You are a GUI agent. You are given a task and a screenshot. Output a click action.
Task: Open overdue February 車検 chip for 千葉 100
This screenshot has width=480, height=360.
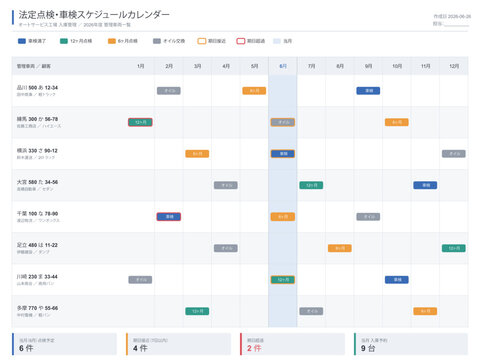(x=169, y=217)
